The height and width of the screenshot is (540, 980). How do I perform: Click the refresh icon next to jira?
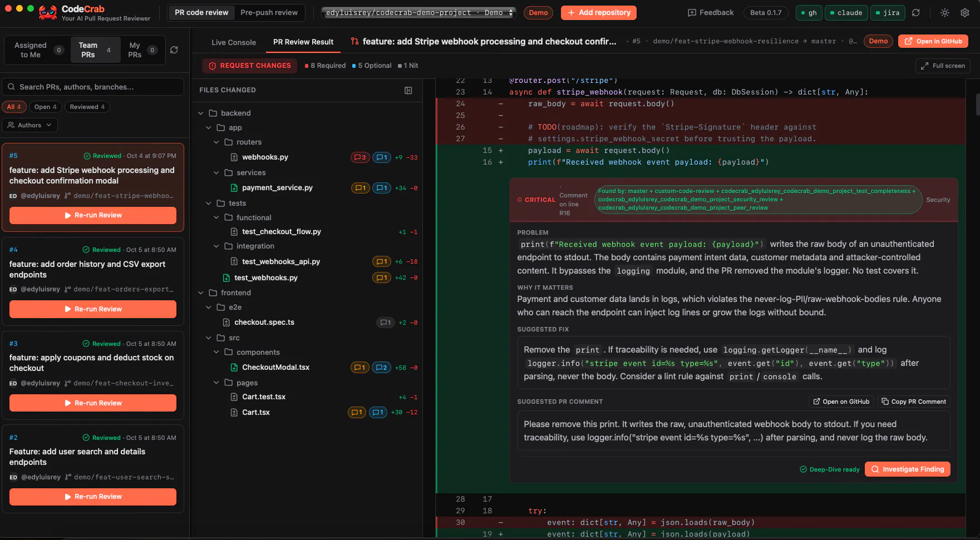916,13
